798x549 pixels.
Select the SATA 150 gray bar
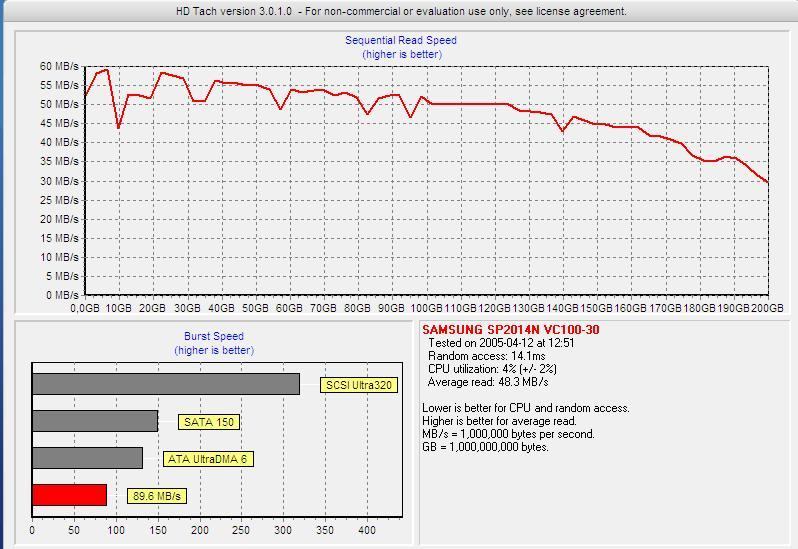(95, 421)
